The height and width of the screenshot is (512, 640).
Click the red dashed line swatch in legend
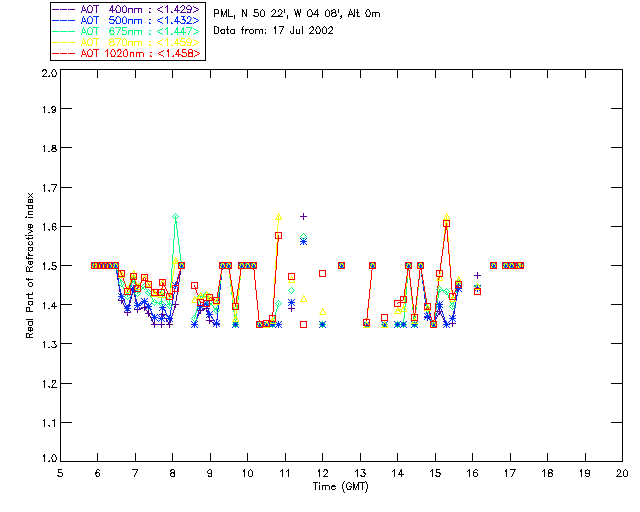click(64, 53)
